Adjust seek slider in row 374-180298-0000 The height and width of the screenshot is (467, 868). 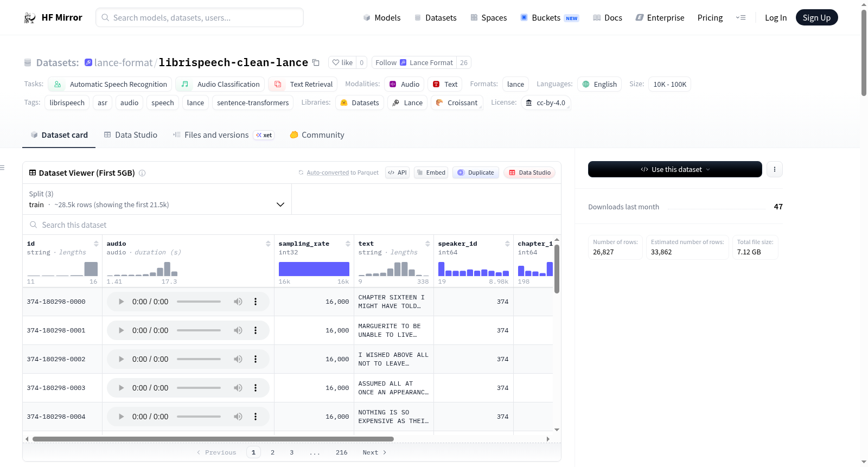pos(199,302)
